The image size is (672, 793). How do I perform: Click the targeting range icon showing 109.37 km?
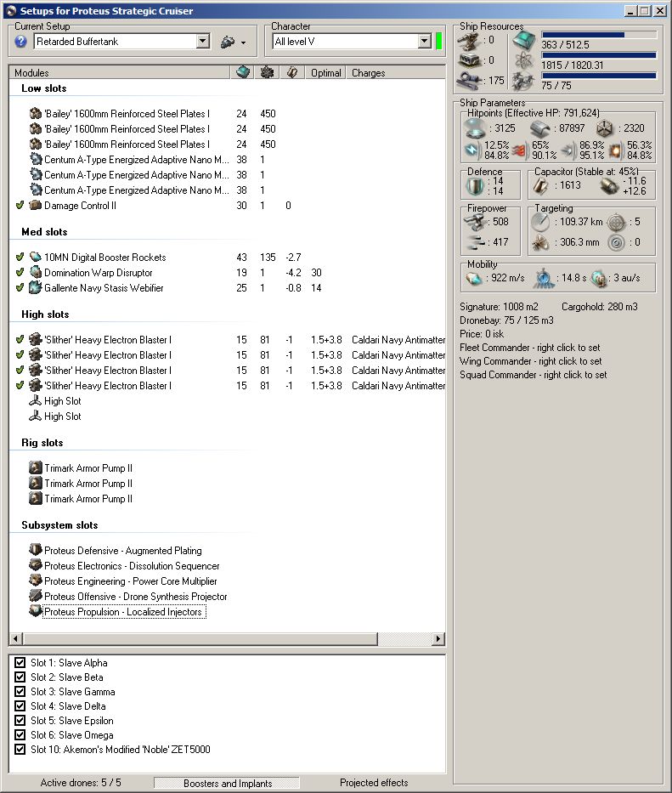click(540, 222)
